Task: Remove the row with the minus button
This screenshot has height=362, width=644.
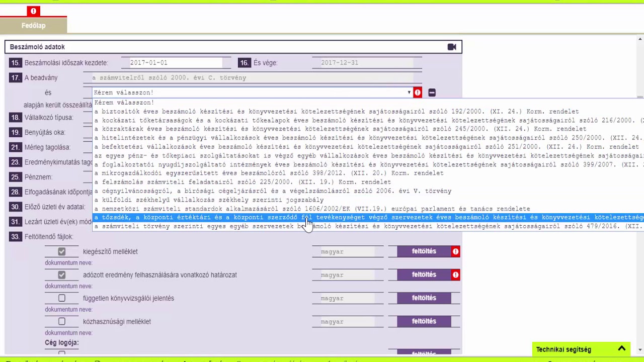Action: 432,93
